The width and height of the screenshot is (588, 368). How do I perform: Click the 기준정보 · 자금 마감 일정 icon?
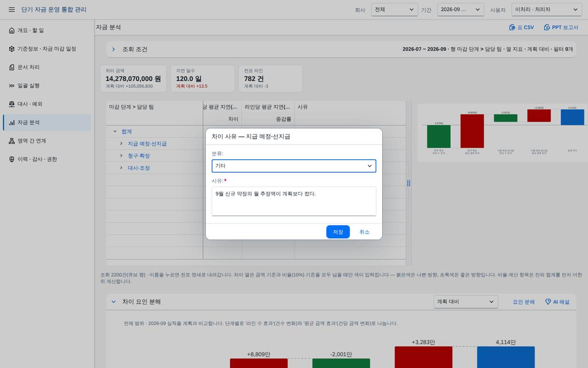(x=12, y=49)
